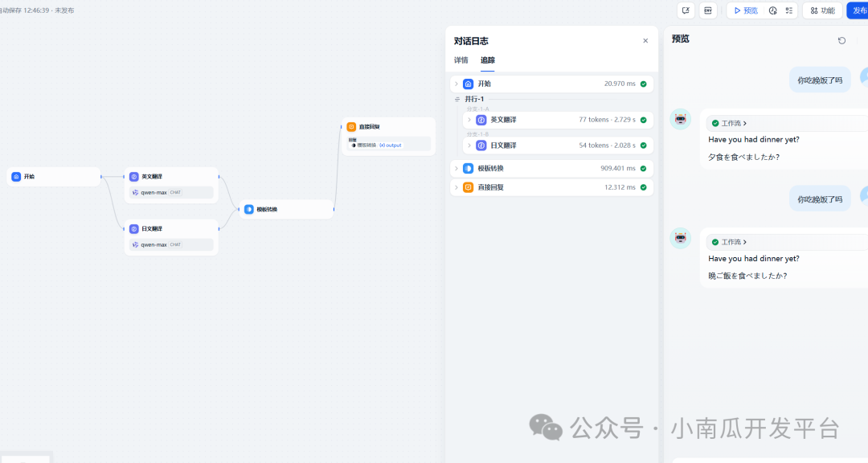The width and height of the screenshot is (868, 463).
Task: Click the 开始 node title on canvas
Action: point(29,177)
